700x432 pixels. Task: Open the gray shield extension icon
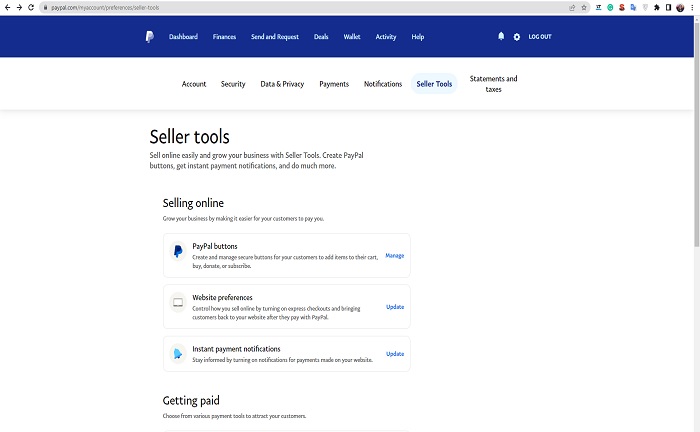(x=645, y=8)
